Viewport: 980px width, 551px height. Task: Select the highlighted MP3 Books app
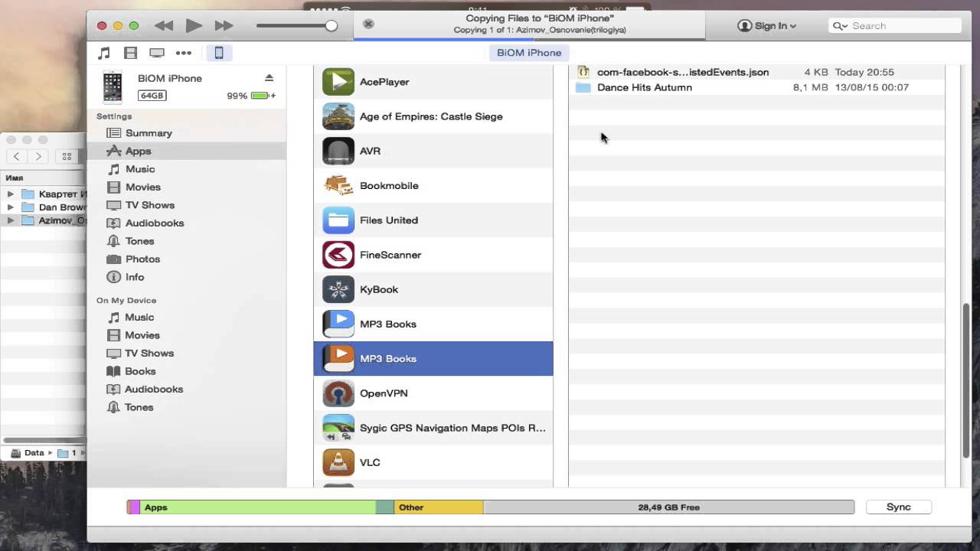tap(433, 358)
